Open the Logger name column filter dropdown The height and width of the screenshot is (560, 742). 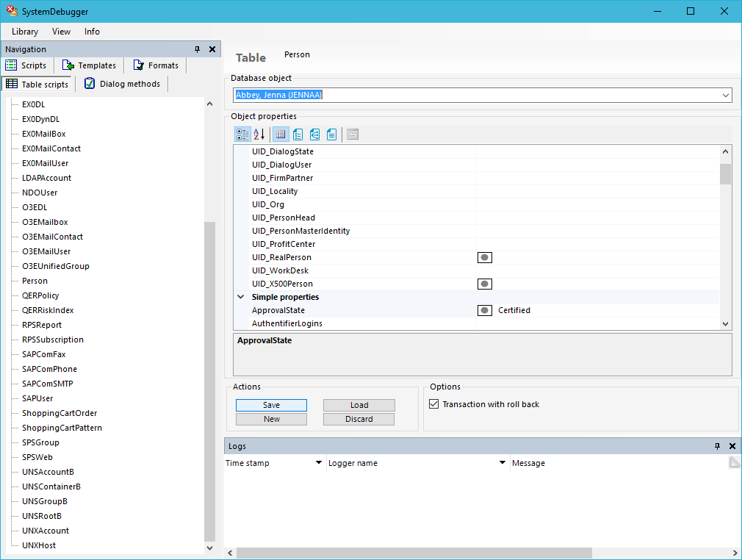tap(502, 462)
